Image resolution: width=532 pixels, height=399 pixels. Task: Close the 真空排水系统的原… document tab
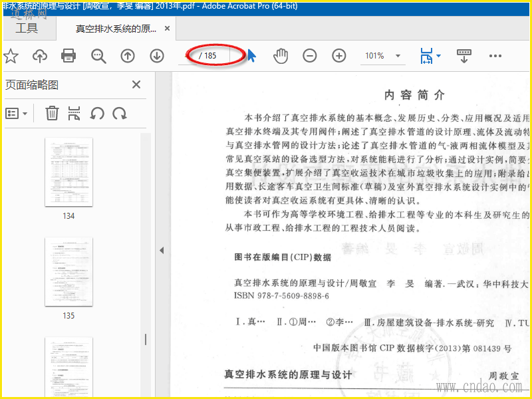[167, 29]
